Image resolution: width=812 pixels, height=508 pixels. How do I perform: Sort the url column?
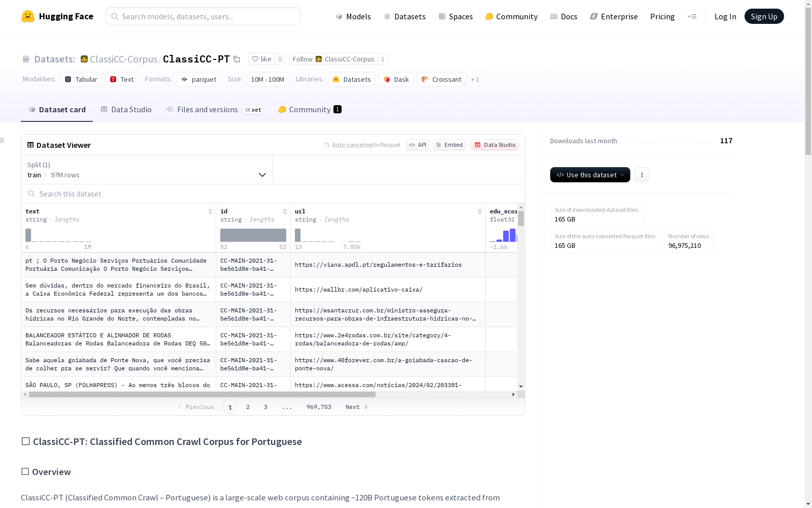pyautogui.click(x=480, y=211)
